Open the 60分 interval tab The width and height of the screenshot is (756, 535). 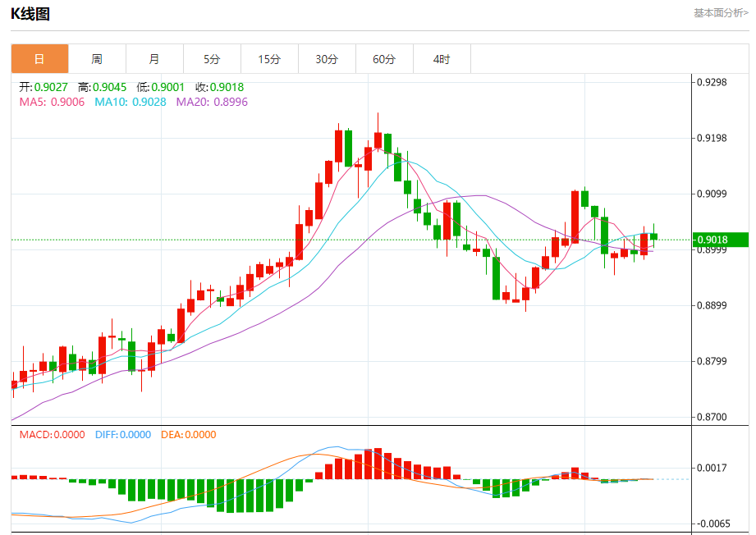click(384, 59)
